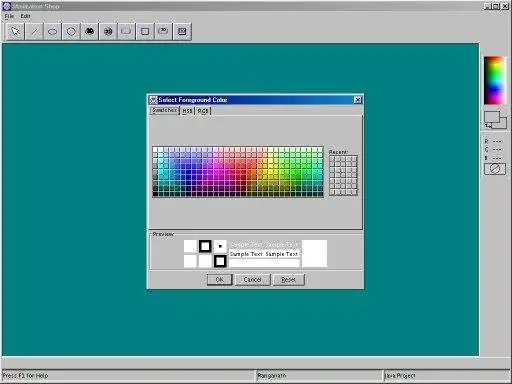Click the no-color slashed circle button
Screen dimensions: 512x384
point(495,169)
